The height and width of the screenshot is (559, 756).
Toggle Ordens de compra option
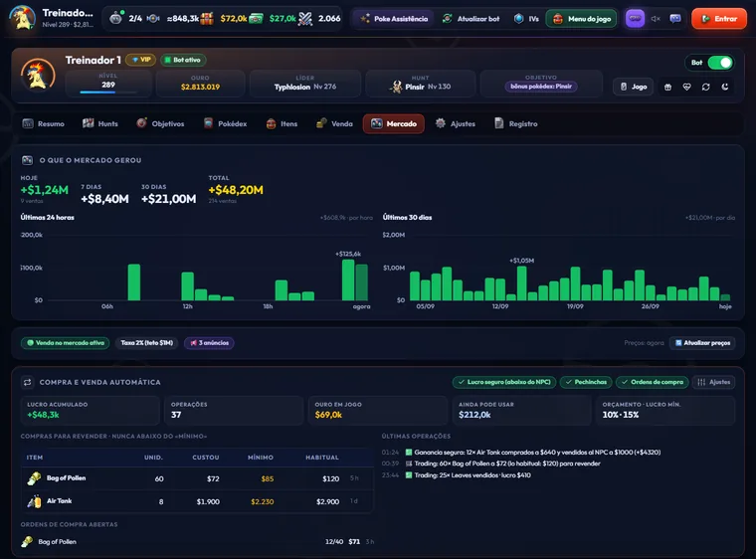coord(653,382)
